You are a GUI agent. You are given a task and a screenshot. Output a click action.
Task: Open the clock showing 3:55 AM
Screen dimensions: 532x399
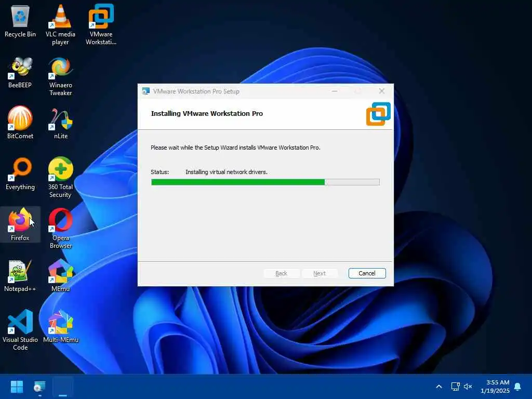pyautogui.click(x=495, y=387)
